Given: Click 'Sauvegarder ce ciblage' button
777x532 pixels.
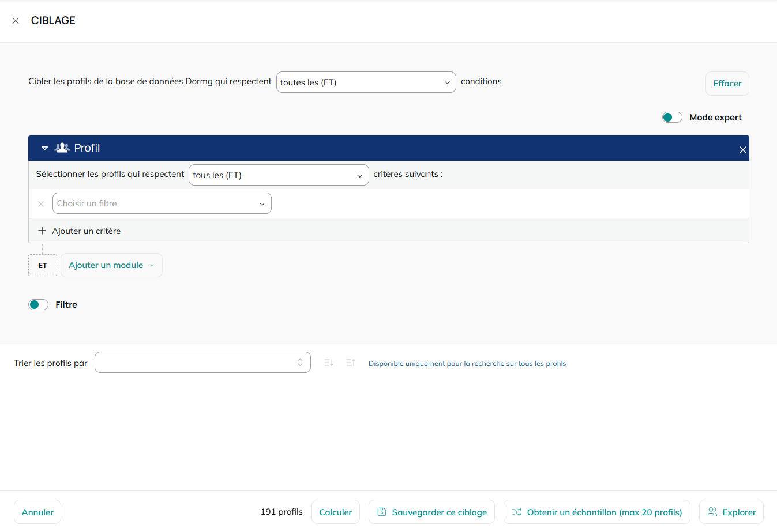Looking at the screenshot, I should [431, 512].
